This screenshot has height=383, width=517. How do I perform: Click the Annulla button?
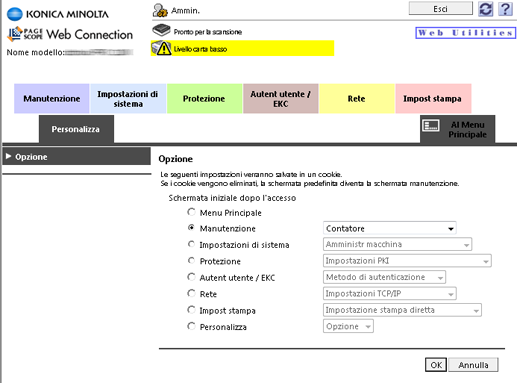coord(473,365)
